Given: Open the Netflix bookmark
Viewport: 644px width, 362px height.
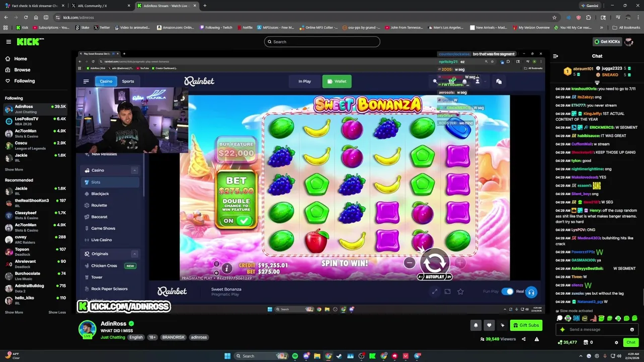Looking at the screenshot, I should coord(245,28).
